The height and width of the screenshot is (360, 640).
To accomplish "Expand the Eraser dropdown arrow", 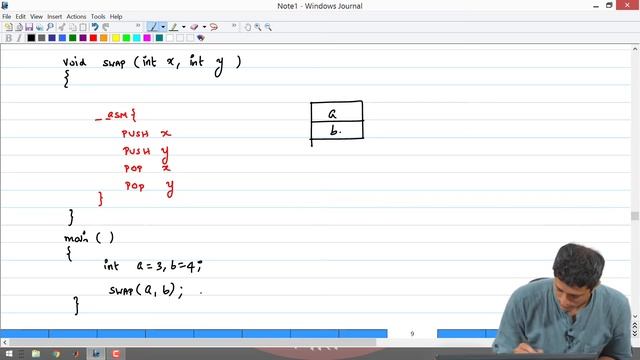I will click(204, 27).
